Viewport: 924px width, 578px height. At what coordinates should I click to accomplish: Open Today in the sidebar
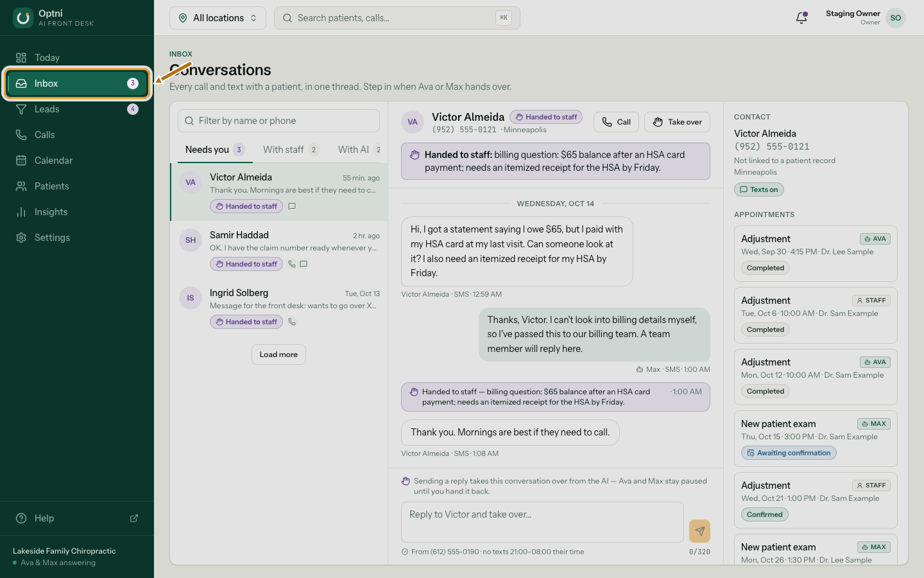(x=77, y=58)
